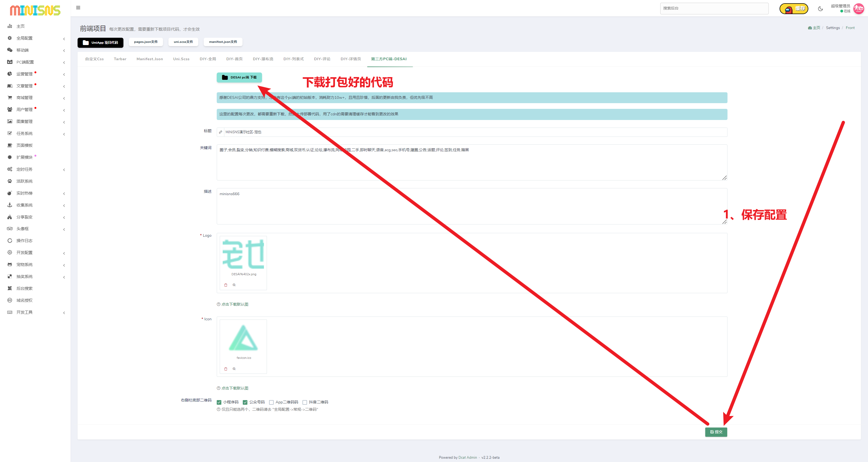The height and width of the screenshot is (462, 868).
Task: Switch to the 自定义Css tab
Action: click(x=94, y=59)
